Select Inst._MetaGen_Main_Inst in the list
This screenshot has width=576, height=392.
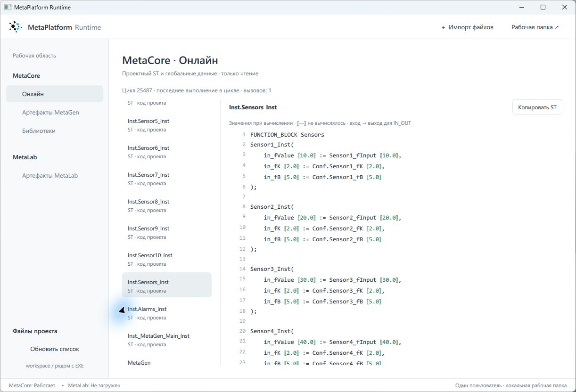click(167, 340)
